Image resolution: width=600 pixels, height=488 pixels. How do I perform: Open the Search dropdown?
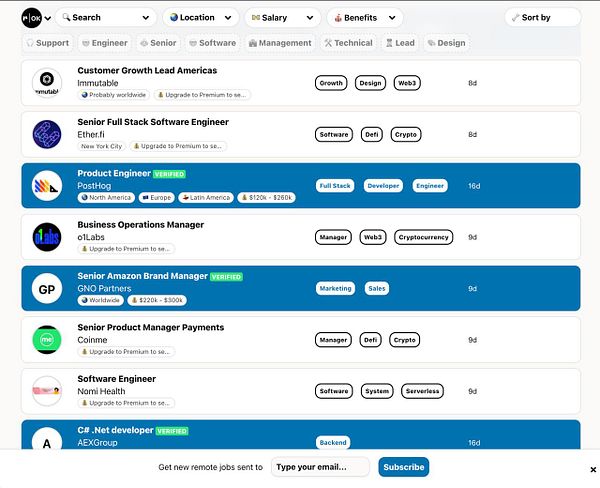pos(106,18)
